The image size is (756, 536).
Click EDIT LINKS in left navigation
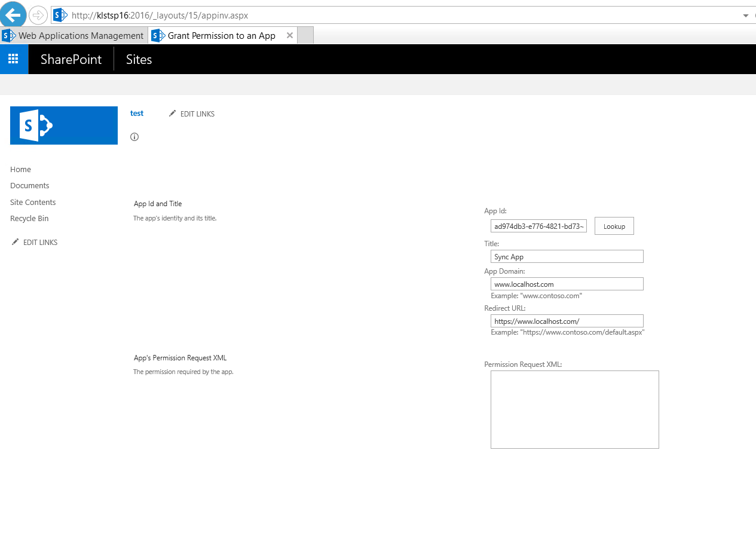tap(41, 243)
